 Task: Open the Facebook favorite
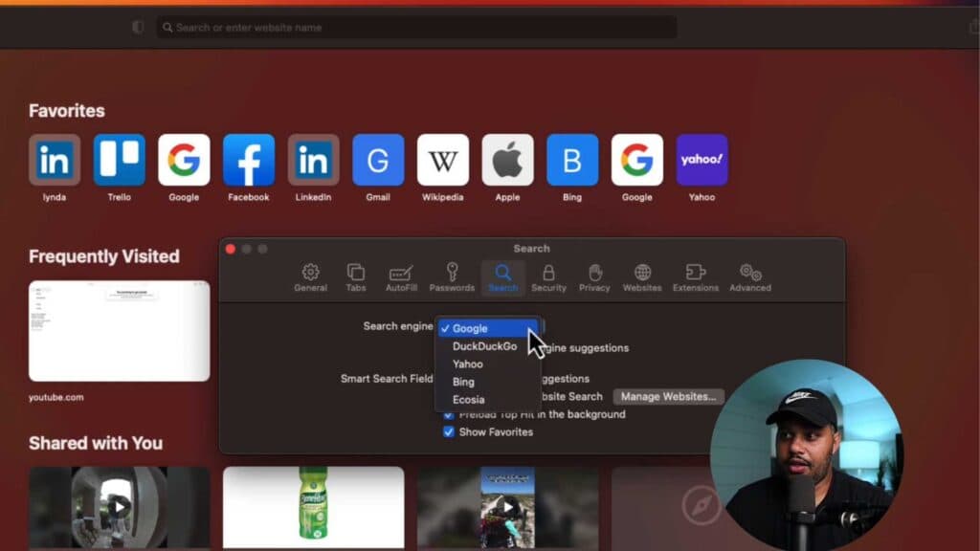tap(249, 160)
